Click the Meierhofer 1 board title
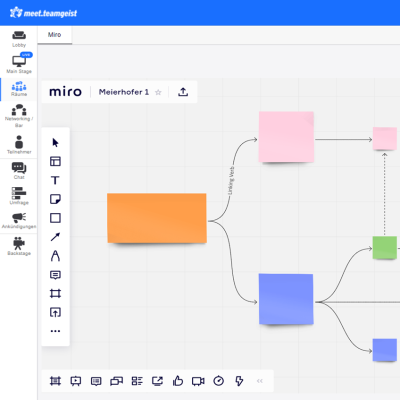 click(124, 92)
